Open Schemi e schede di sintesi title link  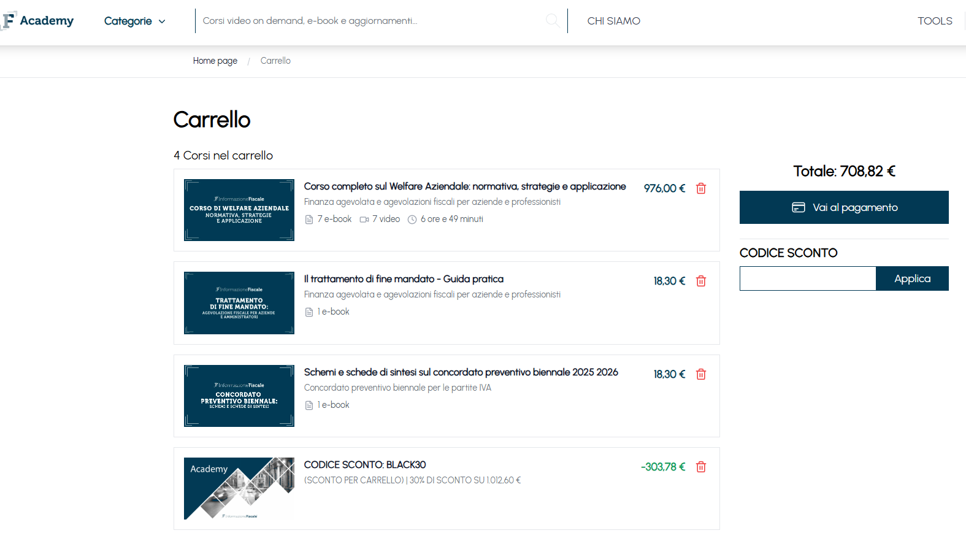pyautogui.click(x=461, y=372)
